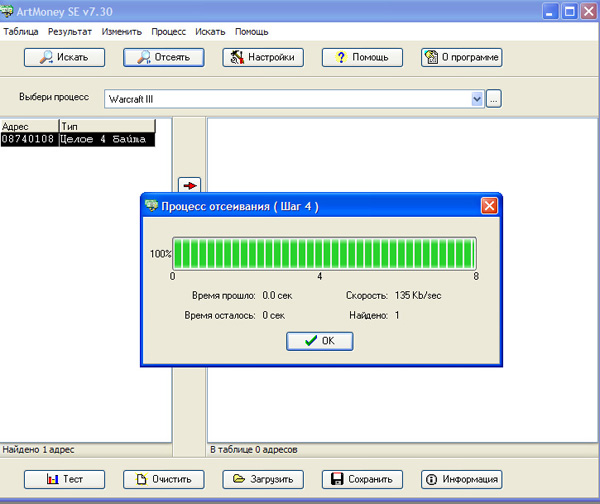This screenshot has width=600, height=504.
Task: Click the Отсеять filter button
Action: pos(163,57)
